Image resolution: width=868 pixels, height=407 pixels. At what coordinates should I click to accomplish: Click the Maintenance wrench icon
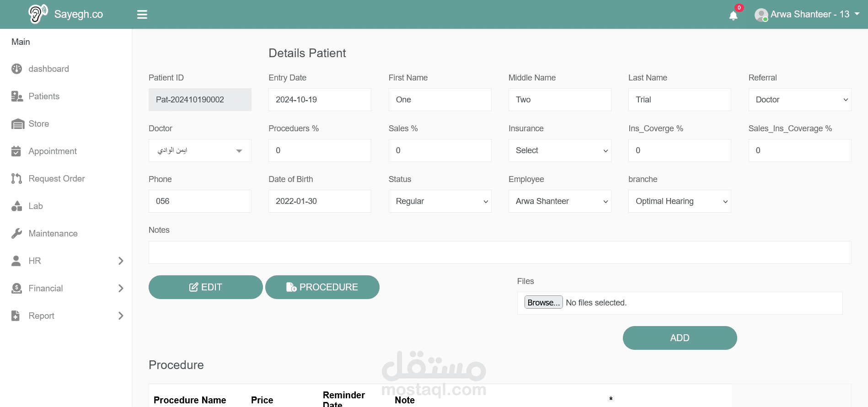17,233
